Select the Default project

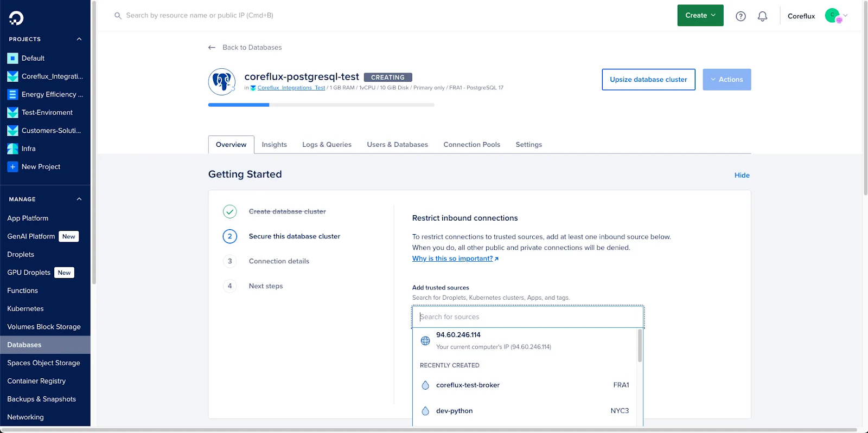pyautogui.click(x=33, y=58)
